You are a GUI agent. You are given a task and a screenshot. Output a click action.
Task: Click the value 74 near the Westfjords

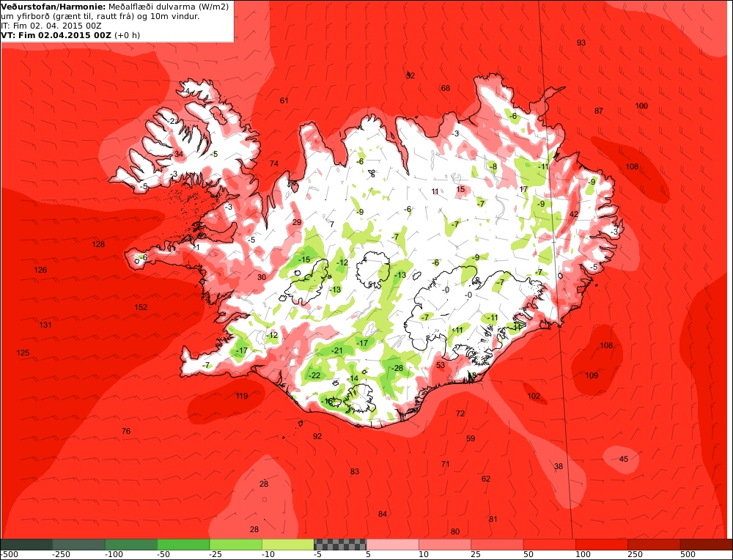coord(274,163)
